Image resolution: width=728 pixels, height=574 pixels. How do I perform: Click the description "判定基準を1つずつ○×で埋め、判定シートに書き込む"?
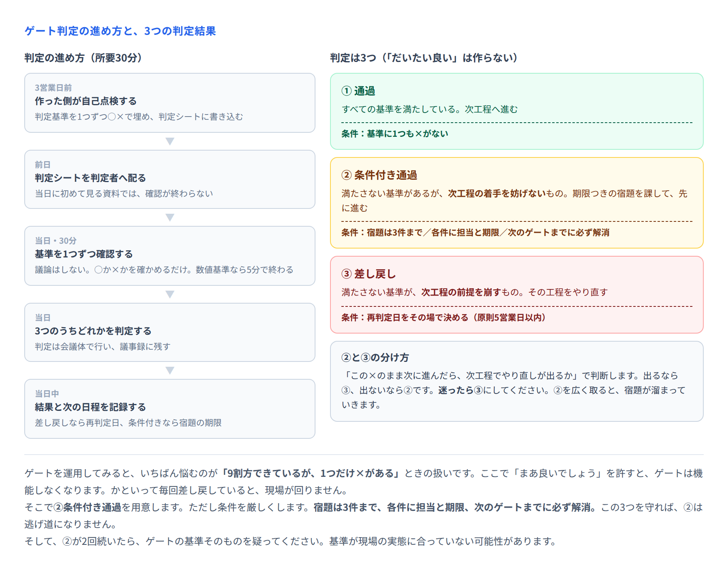[x=139, y=117]
